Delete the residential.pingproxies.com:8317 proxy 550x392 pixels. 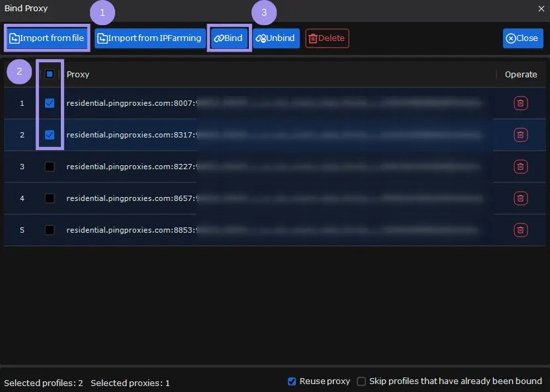[x=521, y=135]
